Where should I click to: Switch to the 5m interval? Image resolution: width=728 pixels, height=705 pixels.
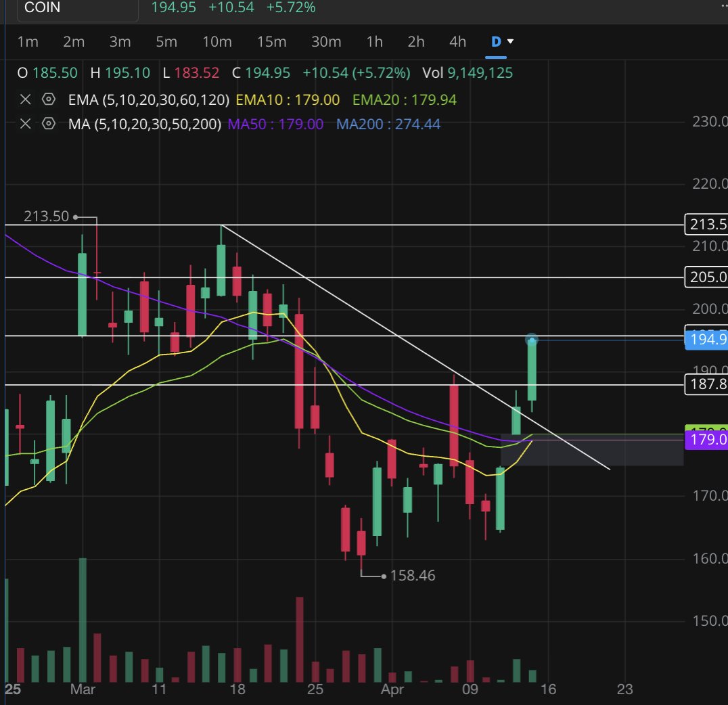[166, 42]
